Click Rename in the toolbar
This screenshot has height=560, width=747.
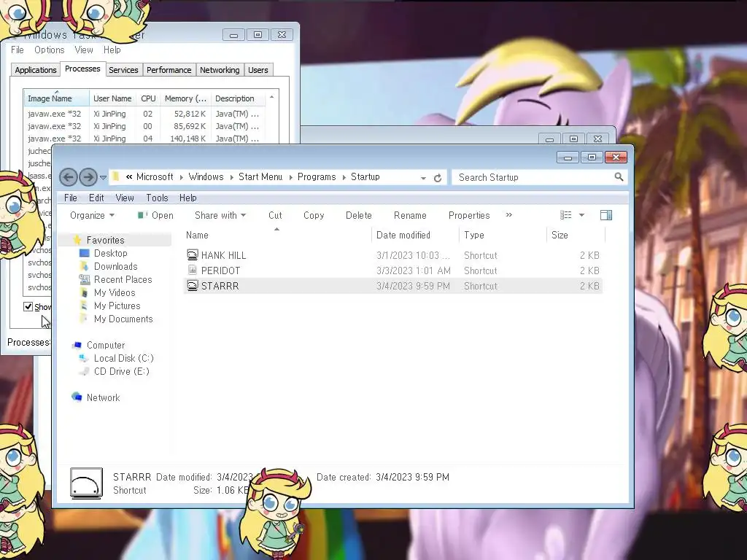[410, 215]
